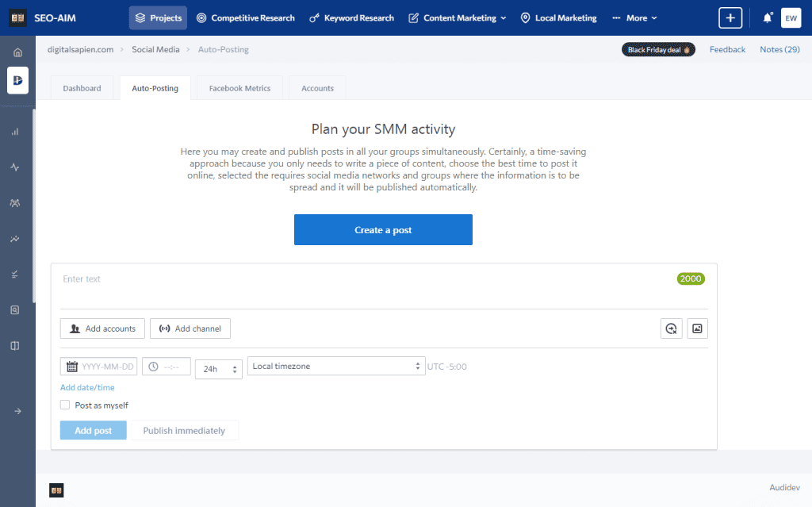Open the checklist sidebar icon
This screenshot has width=812, height=507.
15,275
